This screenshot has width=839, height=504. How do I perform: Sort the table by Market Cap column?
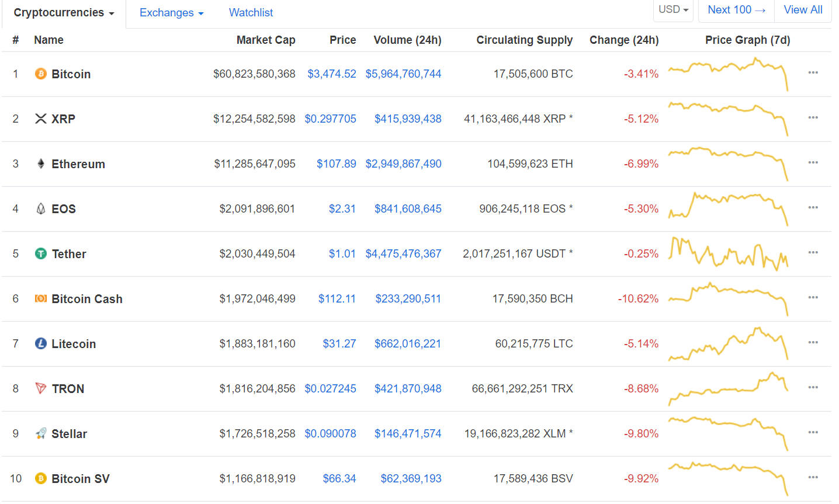coord(265,40)
